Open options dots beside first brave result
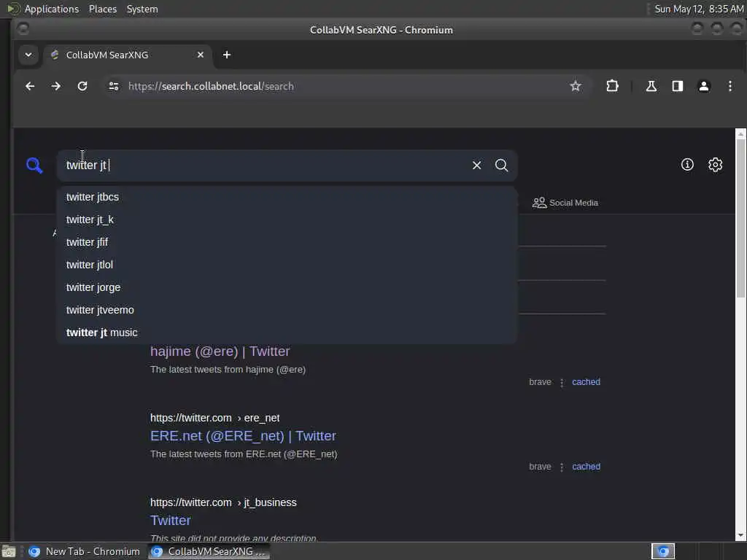This screenshot has width=747, height=560. (x=562, y=382)
